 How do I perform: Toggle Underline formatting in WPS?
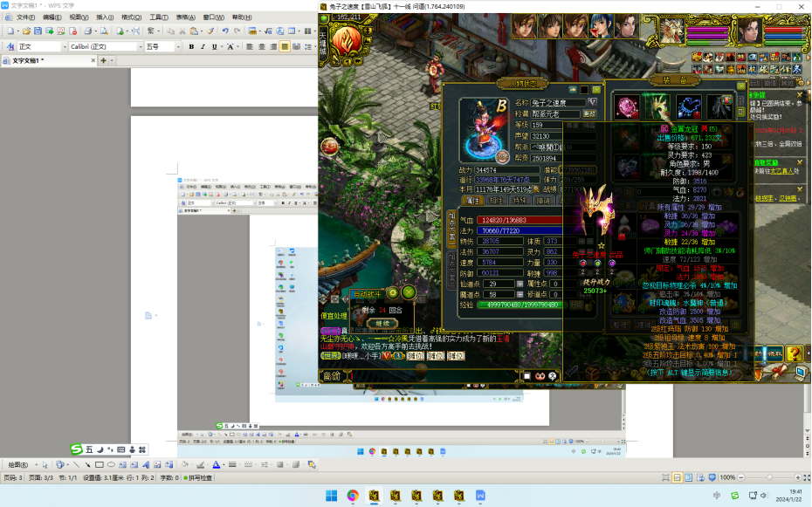point(215,46)
